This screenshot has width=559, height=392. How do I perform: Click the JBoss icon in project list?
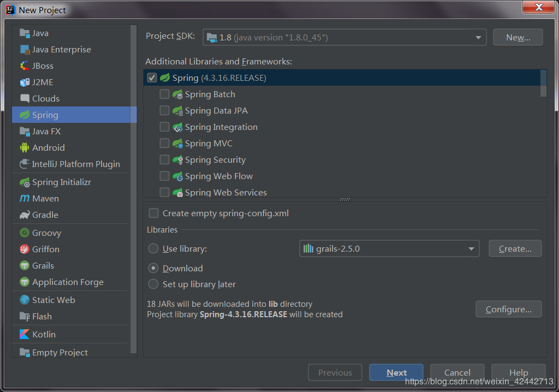(x=25, y=66)
